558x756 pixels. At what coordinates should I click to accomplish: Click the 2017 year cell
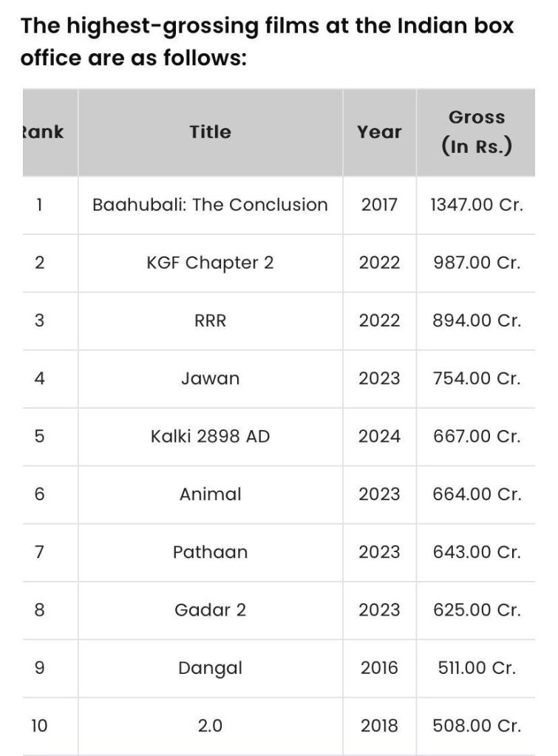[x=379, y=205]
